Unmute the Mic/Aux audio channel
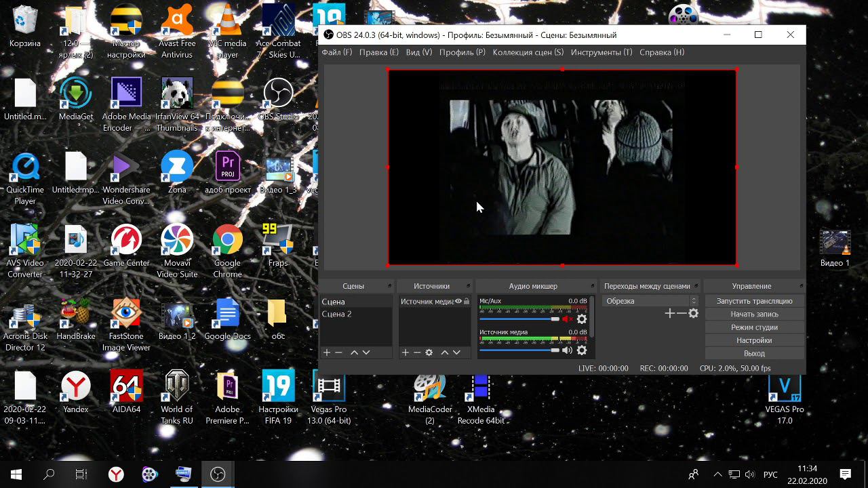868x488 pixels. click(x=567, y=319)
